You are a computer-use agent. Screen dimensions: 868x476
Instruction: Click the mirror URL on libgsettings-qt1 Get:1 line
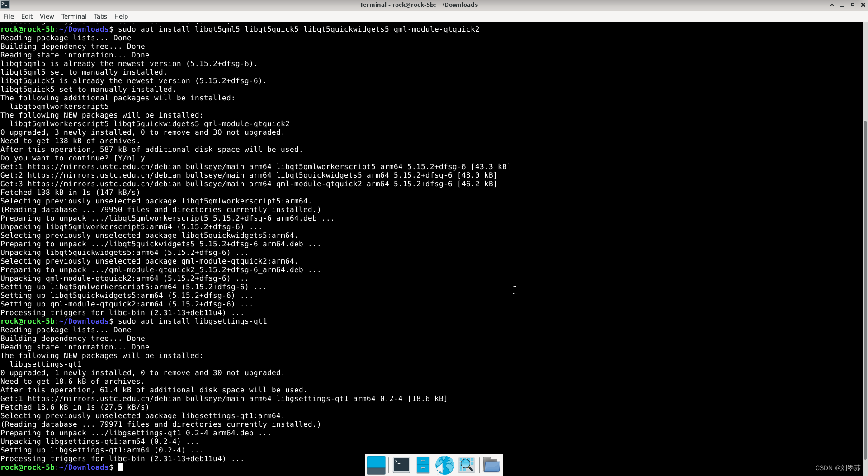pyautogui.click(x=104, y=399)
